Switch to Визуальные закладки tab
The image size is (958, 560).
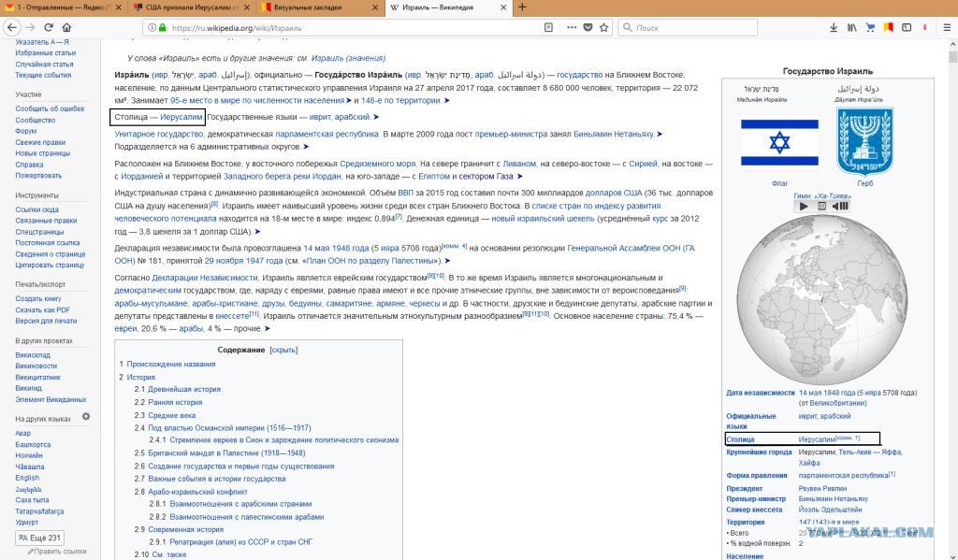320,7
